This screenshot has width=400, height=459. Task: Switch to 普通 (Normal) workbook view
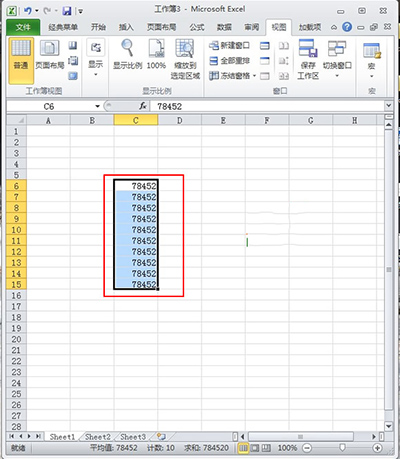(x=21, y=60)
